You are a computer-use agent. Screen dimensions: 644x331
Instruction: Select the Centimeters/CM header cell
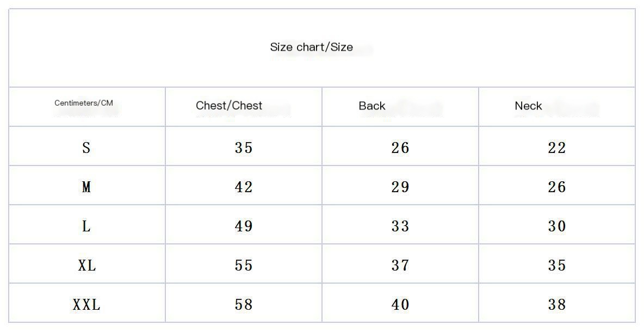[x=84, y=103]
